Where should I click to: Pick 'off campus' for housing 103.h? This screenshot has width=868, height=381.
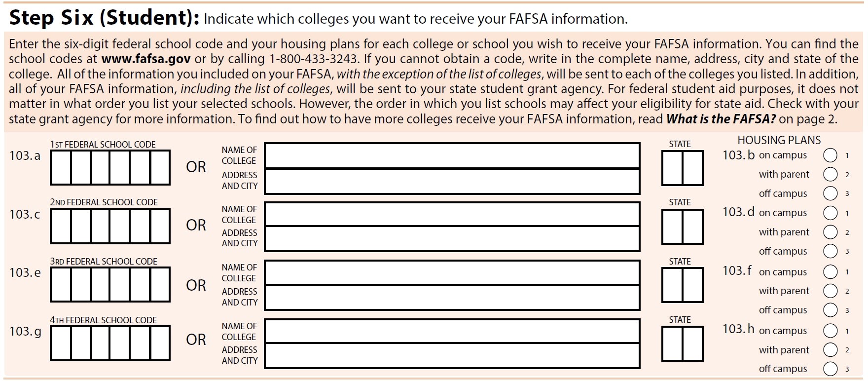tap(831, 369)
